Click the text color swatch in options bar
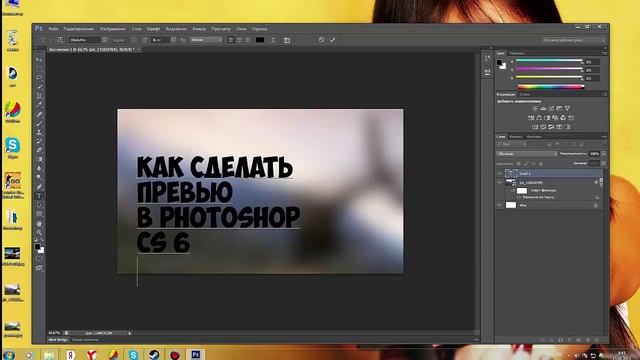Image resolution: width=640 pixels, height=360 pixels. point(260,40)
